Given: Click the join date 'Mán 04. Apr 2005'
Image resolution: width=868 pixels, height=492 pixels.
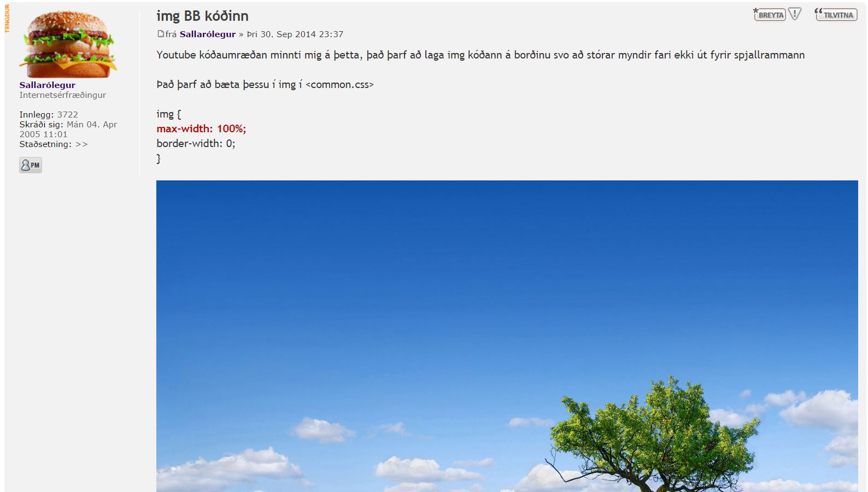Looking at the screenshot, I should click(68, 130).
